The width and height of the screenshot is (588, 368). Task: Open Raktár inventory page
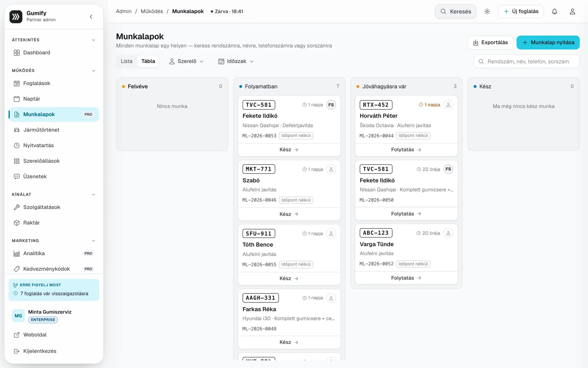coord(54,223)
